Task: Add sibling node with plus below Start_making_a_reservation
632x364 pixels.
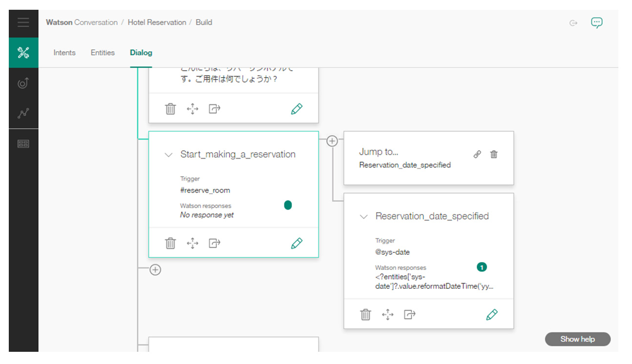Action: [155, 269]
